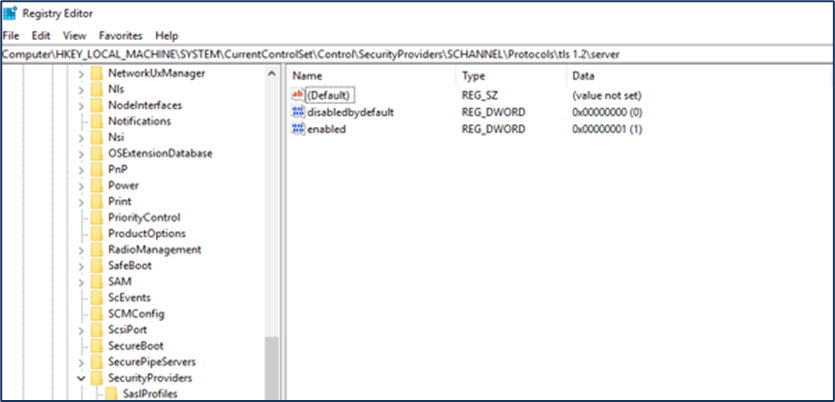Image resolution: width=835 pixels, height=402 pixels.
Task: Expand the PnP key
Action: (x=81, y=170)
